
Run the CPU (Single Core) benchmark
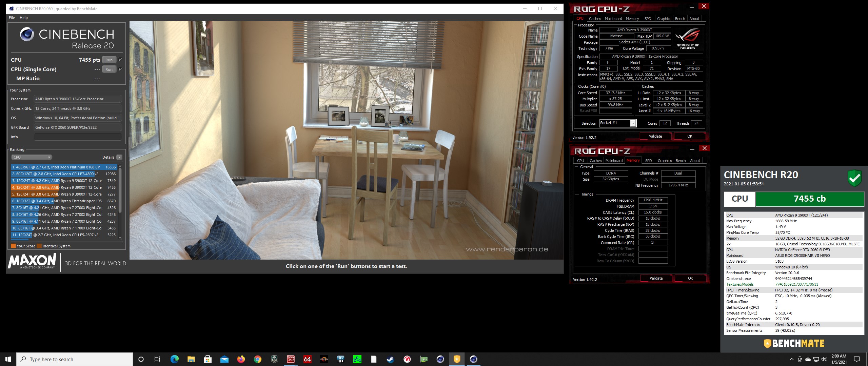click(109, 69)
